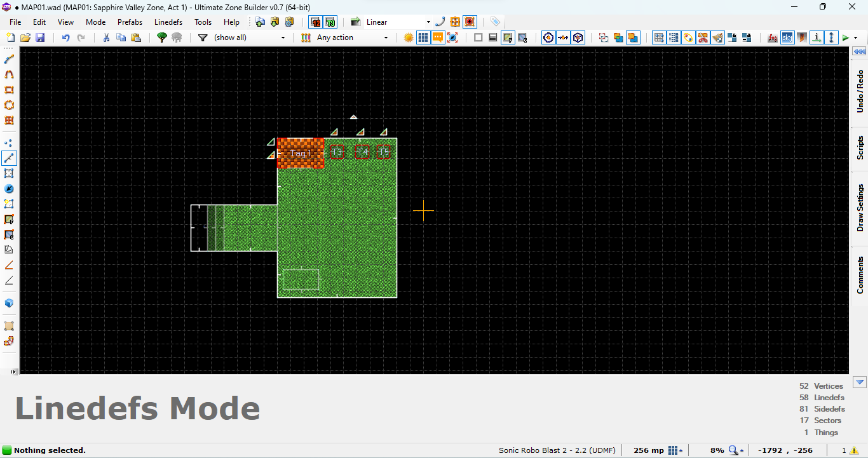Open the Prefabs menu
This screenshot has height=458, width=868.
pyautogui.click(x=130, y=22)
